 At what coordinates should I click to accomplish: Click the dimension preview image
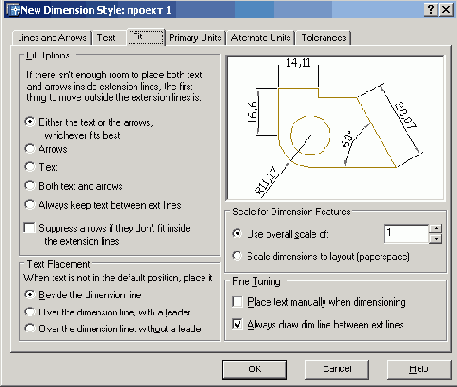click(x=335, y=128)
